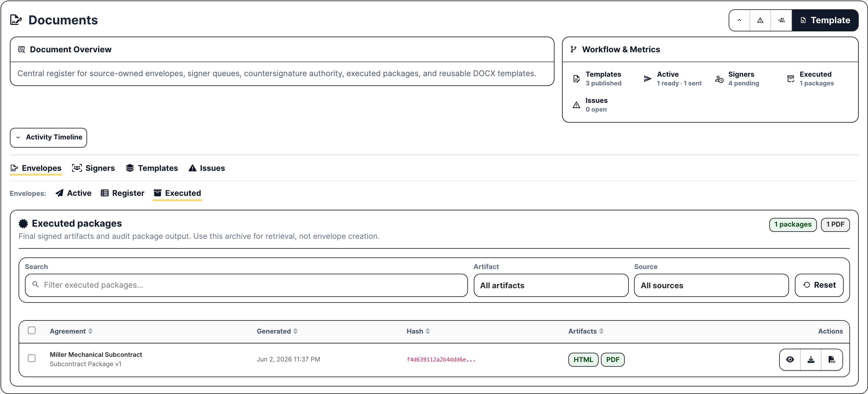This screenshot has height=394, width=868.
Task: Click the Active metric send icon
Action: tap(648, 79)
